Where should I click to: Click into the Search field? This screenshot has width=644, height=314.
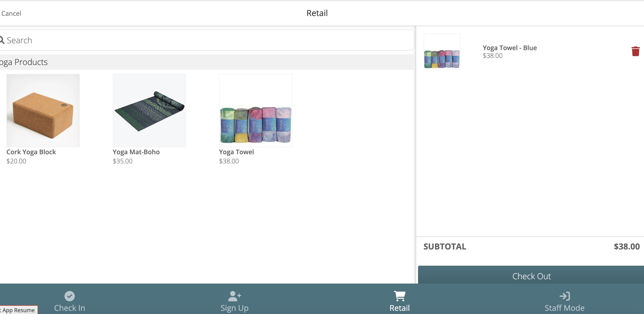200,40
